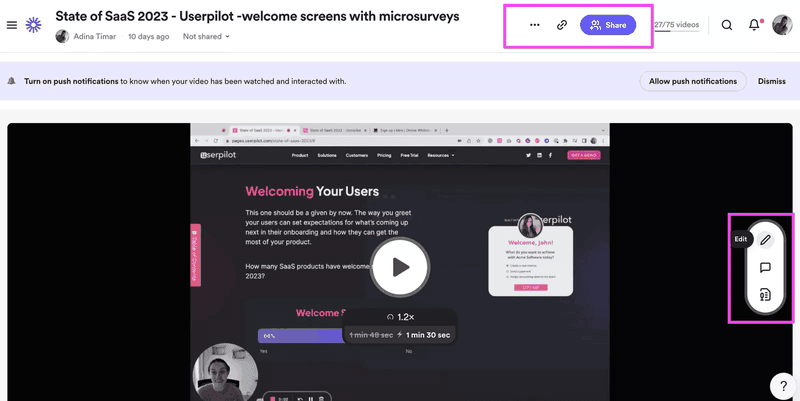Image resolution: width=800 pixels, height=401 pixels.
Task: Open the user profile avatar menu
Action: (782, 25)
